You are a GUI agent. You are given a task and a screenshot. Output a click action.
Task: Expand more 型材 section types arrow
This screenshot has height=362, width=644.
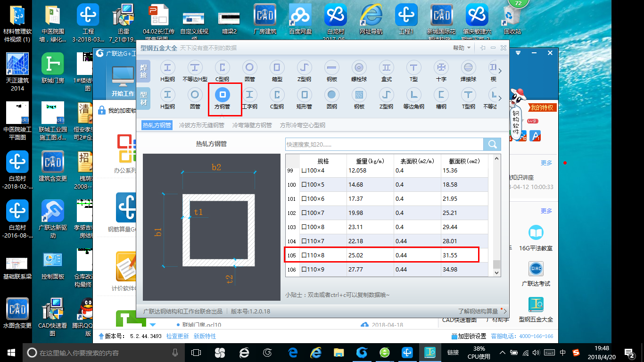500,99
